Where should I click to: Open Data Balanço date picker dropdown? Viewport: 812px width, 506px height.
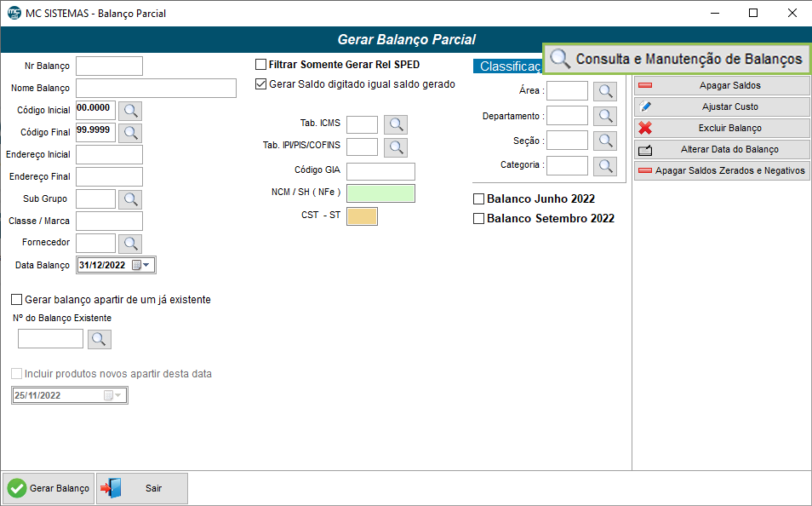point(146,265)
